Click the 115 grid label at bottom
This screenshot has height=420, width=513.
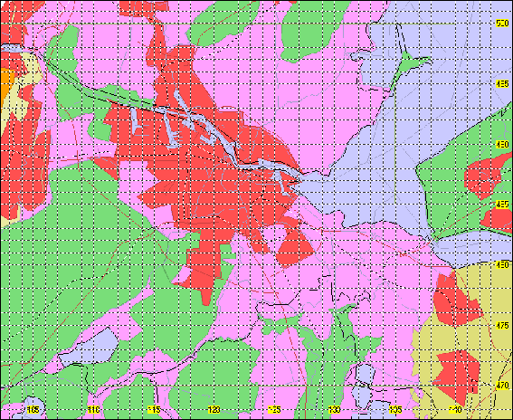tap(154, 409)
